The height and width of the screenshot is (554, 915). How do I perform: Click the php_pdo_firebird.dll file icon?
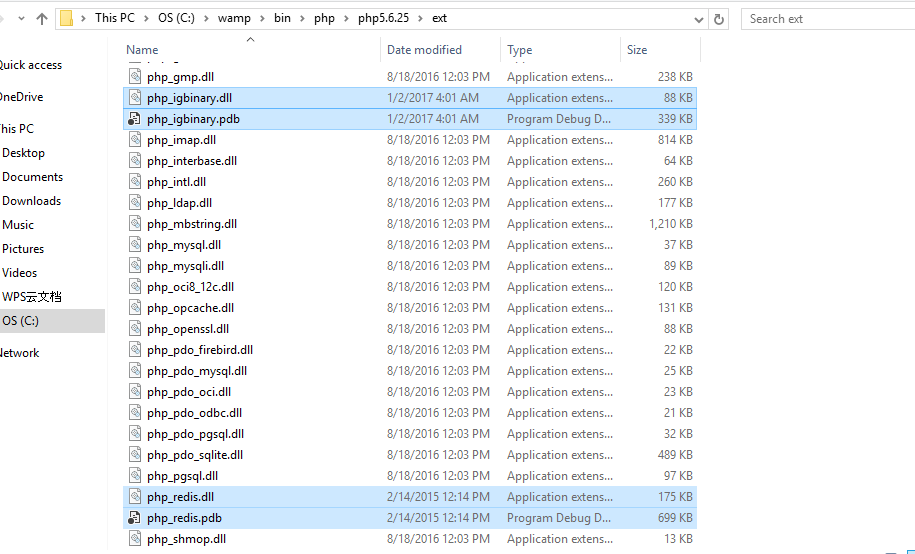[135, 350]
